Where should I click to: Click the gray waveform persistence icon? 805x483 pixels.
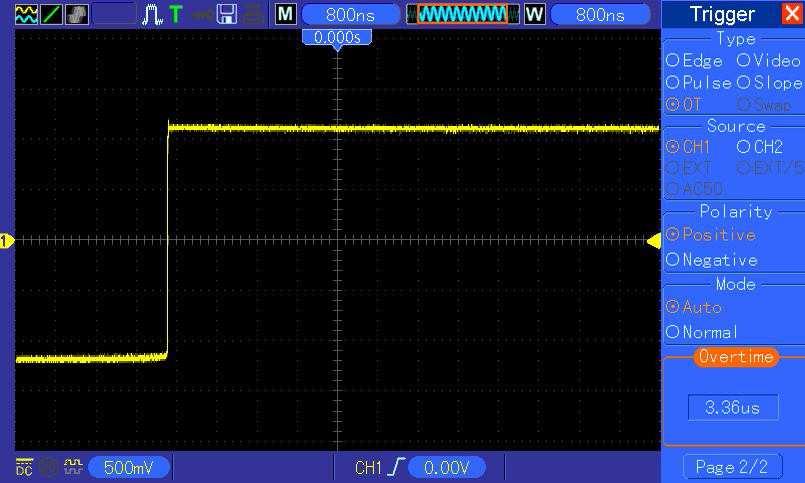click(x=77, y=14)
